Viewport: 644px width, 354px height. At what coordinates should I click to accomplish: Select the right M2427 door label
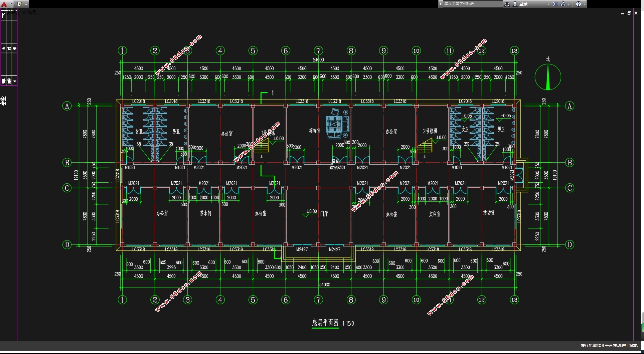coord(335,249)
